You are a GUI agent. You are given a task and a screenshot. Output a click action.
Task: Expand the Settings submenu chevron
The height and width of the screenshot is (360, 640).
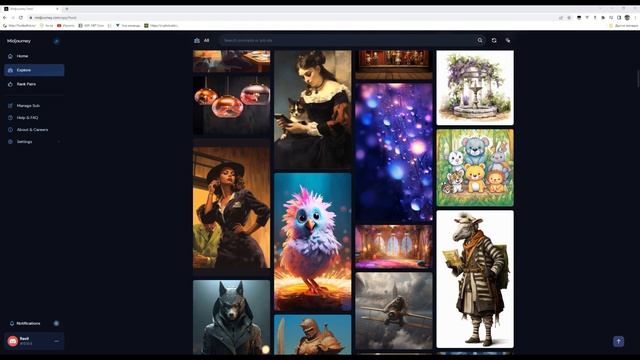pyautogui.click(x=59, y=142)
